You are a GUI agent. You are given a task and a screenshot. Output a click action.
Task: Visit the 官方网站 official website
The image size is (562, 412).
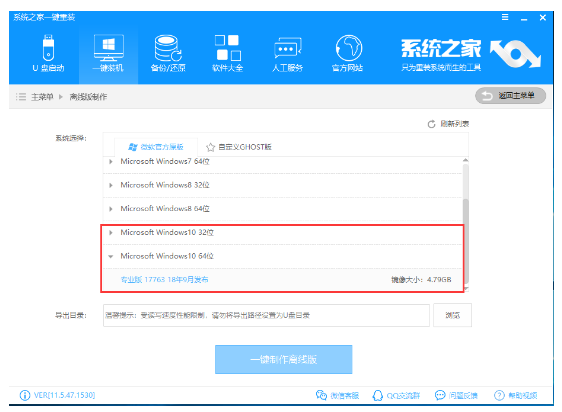pos(348,53)
